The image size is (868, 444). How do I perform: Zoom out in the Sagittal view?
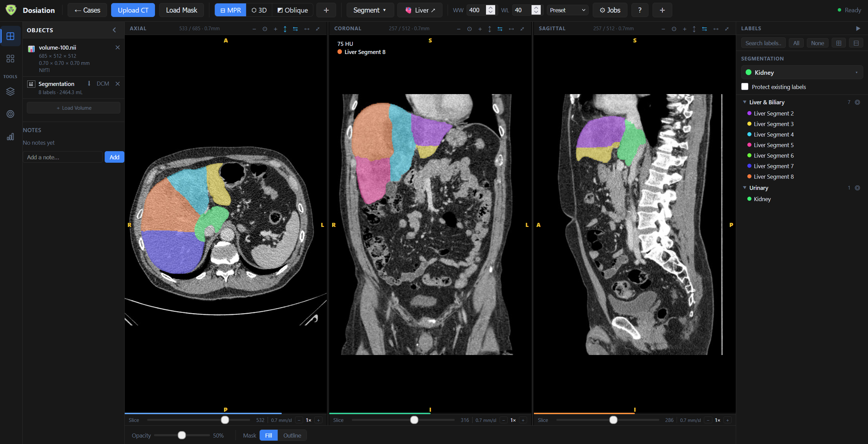click(x=663, y=29)
